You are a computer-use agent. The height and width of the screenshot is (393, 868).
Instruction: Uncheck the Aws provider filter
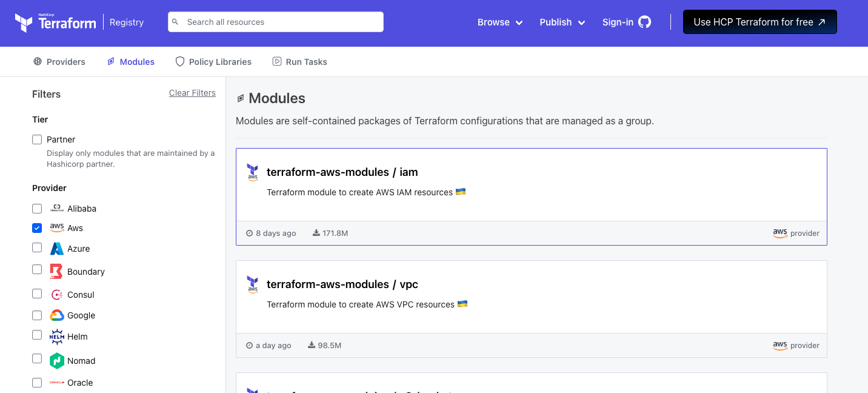[x=36, y=227]
